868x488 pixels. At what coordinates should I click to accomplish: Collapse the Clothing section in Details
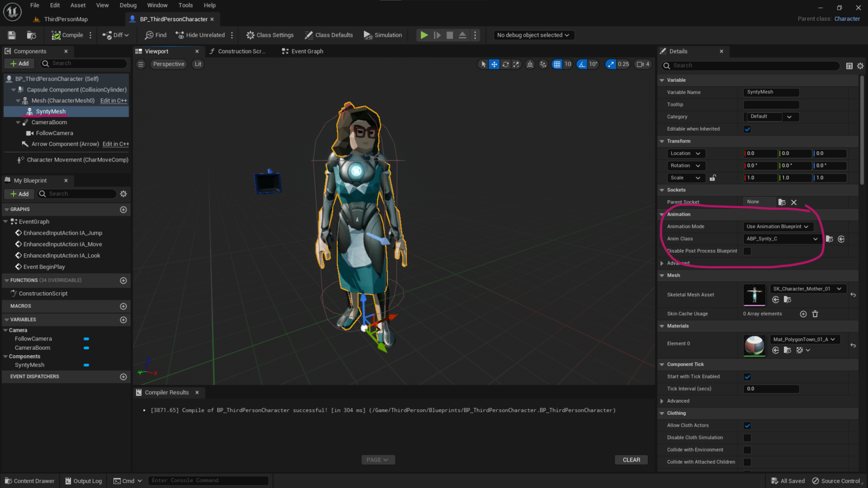(x=662, y=413)
